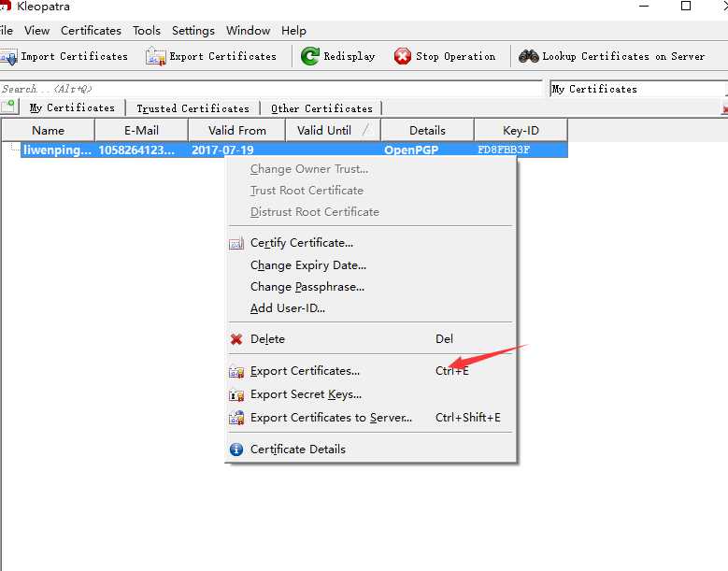Click the Export Certificates toolbar icon

(155, 57)
